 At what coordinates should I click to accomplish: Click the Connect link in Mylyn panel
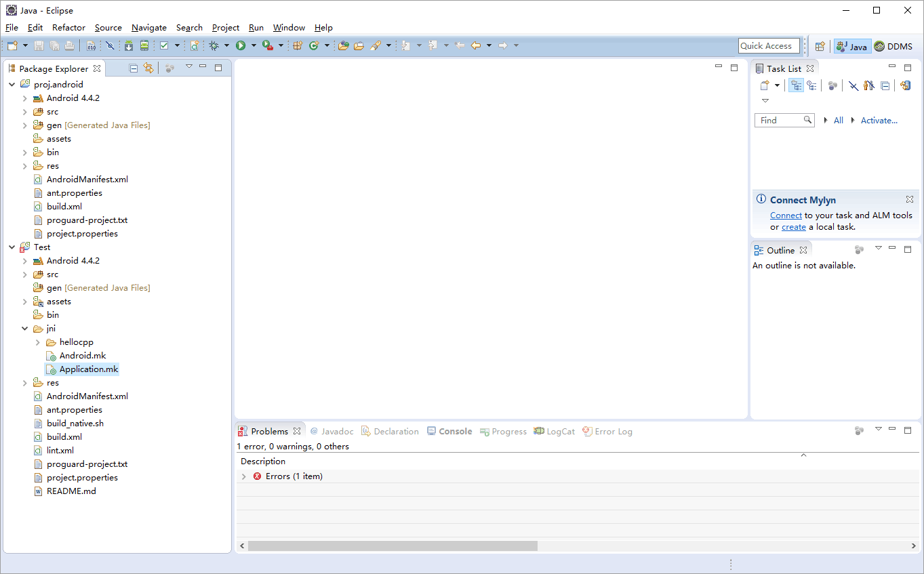tap(786, 216)
